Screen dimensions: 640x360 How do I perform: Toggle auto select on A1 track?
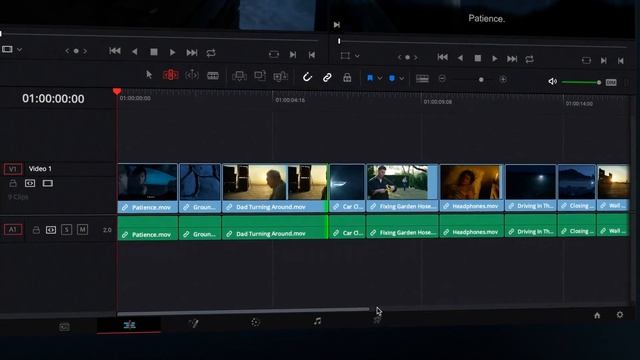tap(51, 230)
